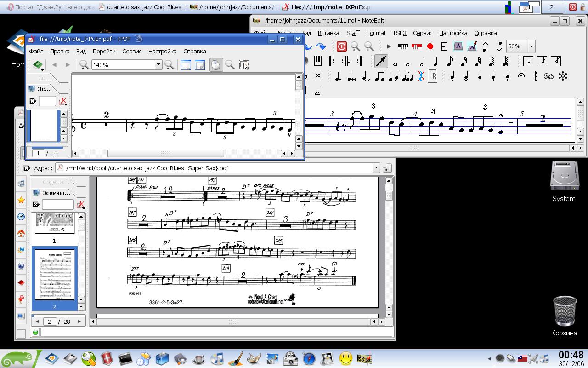Viewport: 588px width, 368px height.
Task: Toggle the triplet button in NoteEdit
Action: click(x=407, y=76)
